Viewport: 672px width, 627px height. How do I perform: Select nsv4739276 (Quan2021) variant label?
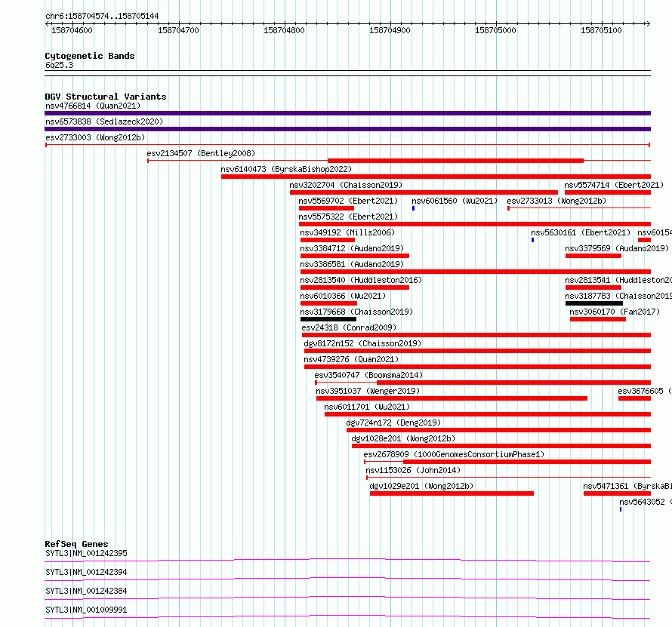(x=351, y=359)
